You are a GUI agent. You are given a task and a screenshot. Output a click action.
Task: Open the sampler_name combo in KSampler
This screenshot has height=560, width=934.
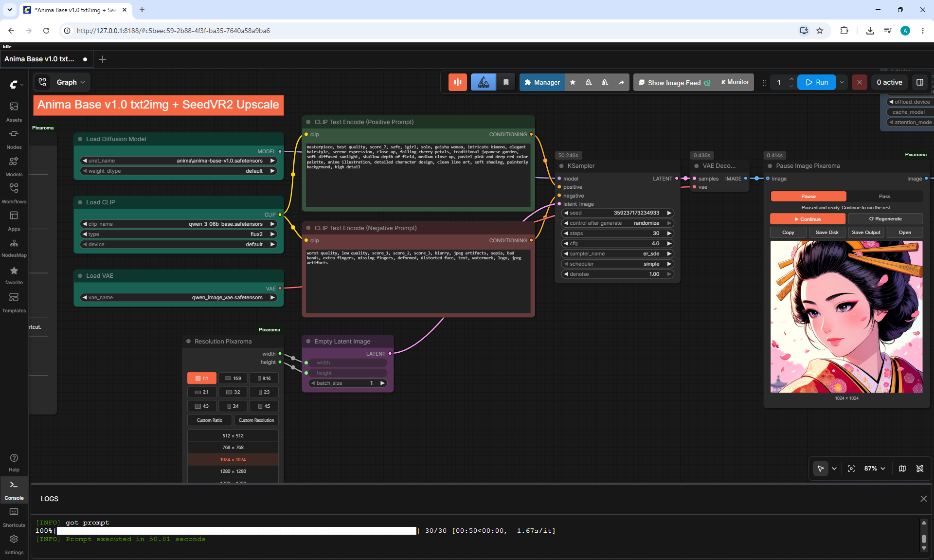click(x=617, y=253)
